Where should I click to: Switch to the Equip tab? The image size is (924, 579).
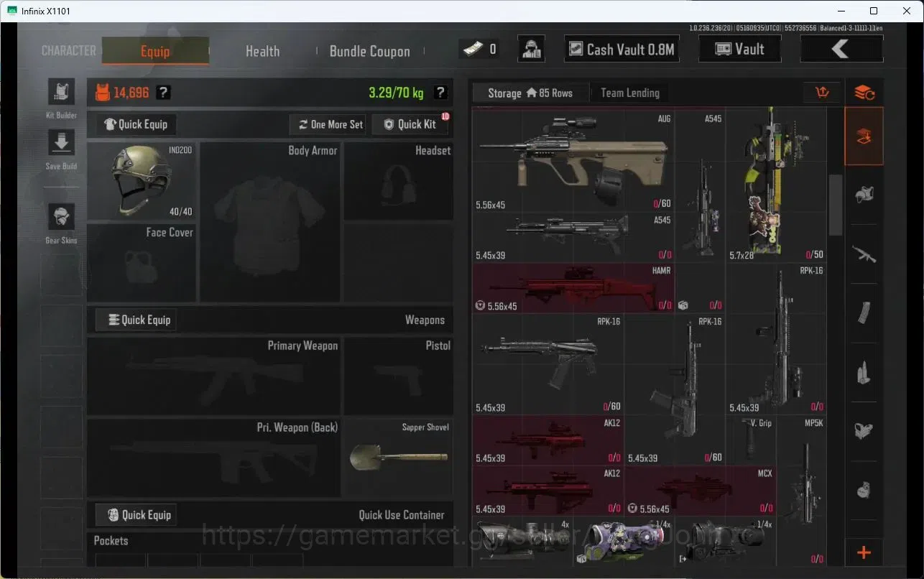coord(155,51)
